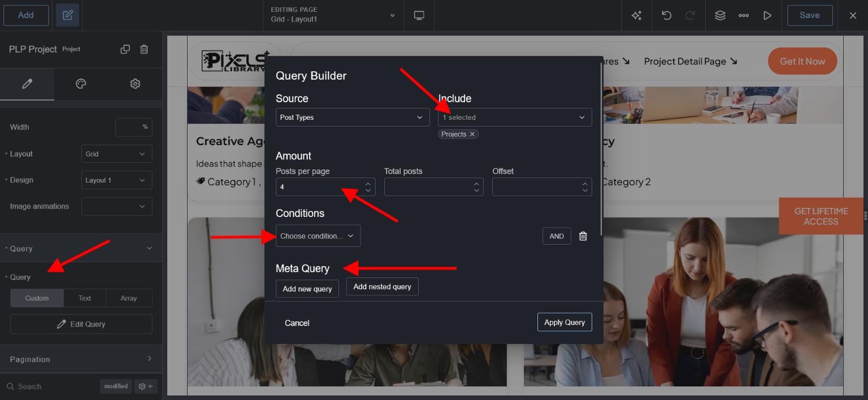Click Add nested query button
The height and width of the screenshot is (400, 868).
(x=383, y=286)
